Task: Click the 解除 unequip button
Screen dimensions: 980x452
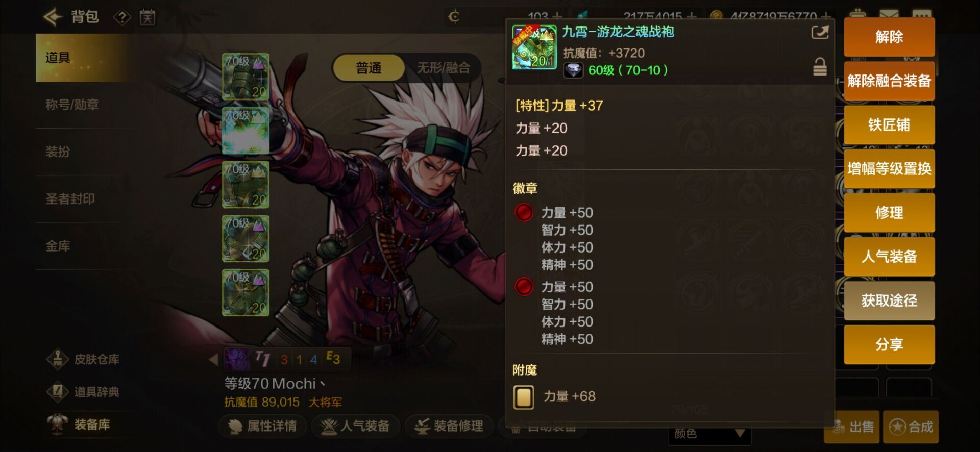Action: (x=889, y=37)
